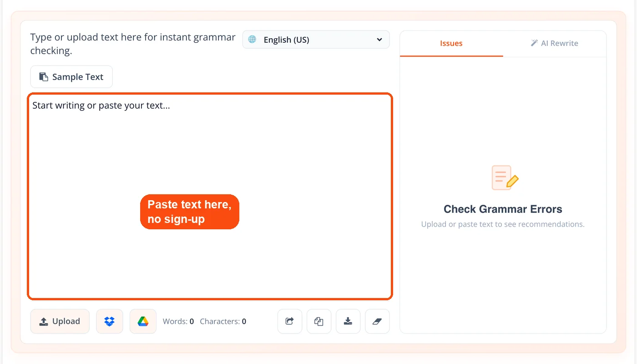The image size is (637, 364).
Task: Click the Check Grammar Errors heading
Action: 503,209
